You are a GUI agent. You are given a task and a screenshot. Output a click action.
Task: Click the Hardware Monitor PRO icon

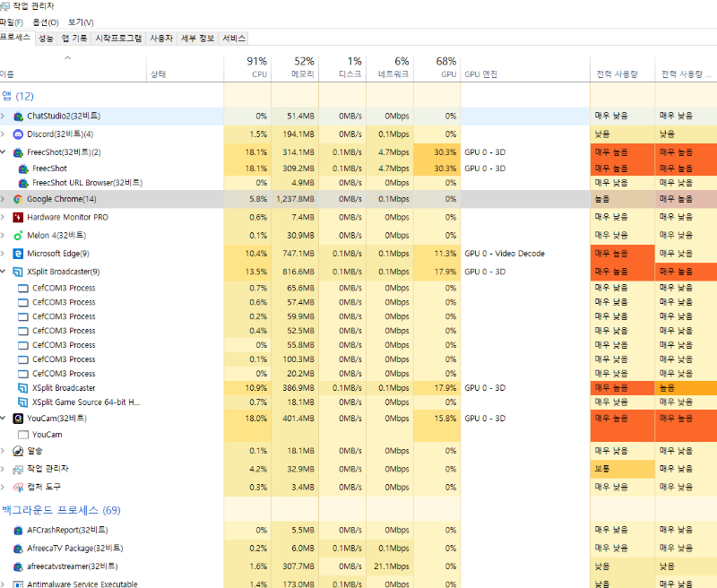tap(18, 217)
